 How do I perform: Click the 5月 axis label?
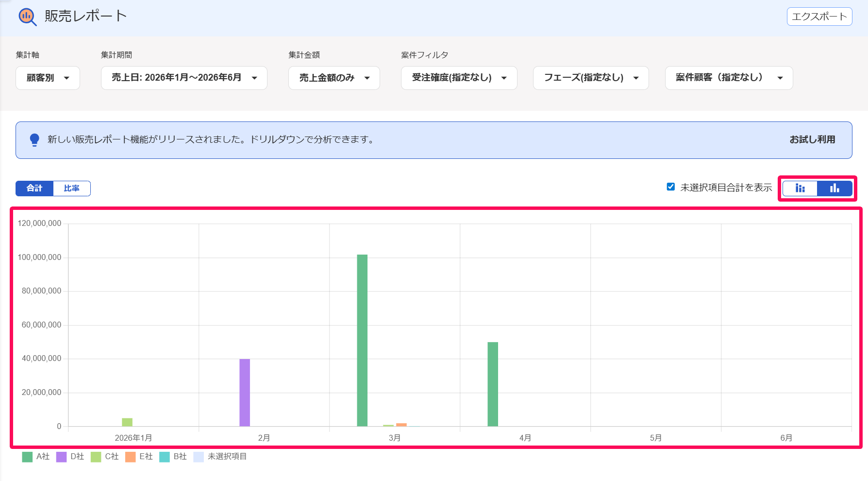coord(656,438)
